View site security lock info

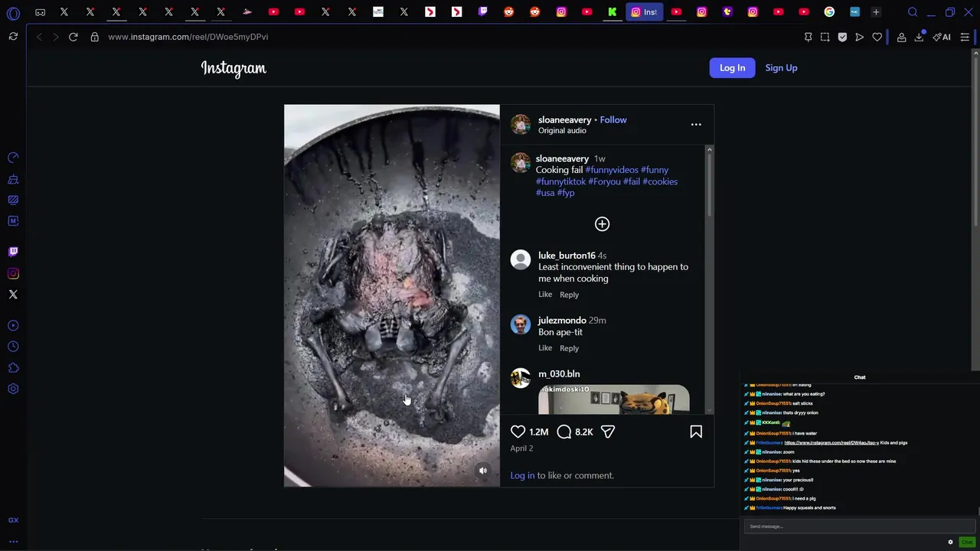click(x=95, y=37)
